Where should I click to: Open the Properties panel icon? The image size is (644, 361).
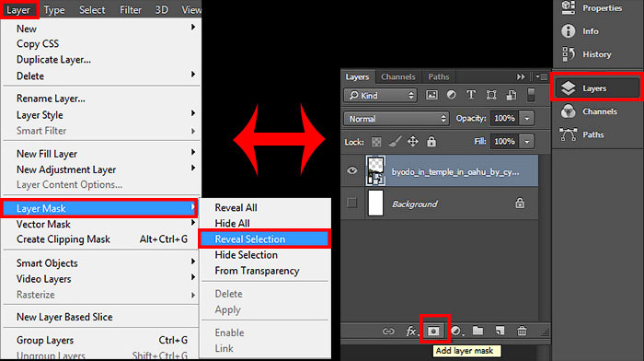tap(569, 7)
